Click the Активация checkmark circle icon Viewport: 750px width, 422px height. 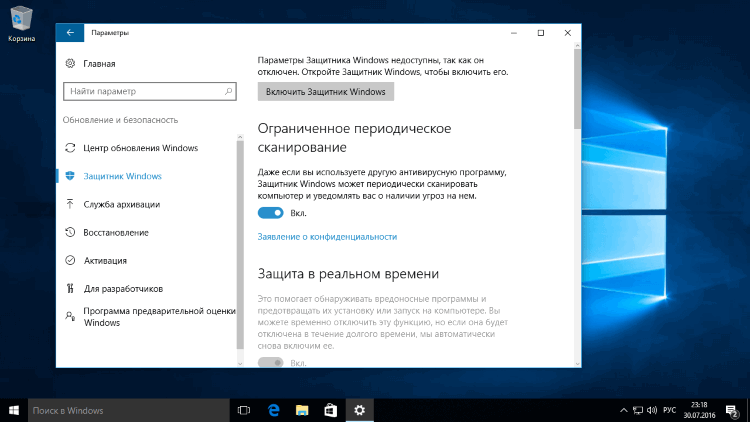coord(70,260)
